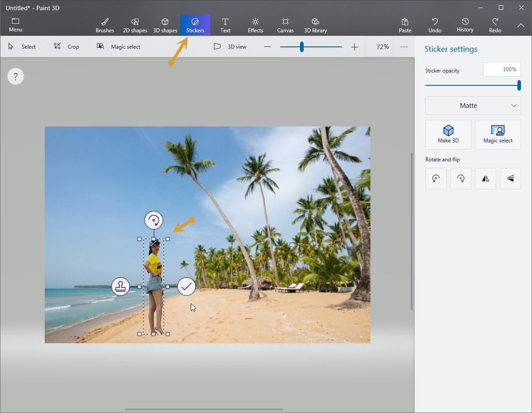Viewport: 532px width, 413px height.
Task: Collapse the ribbon with the chevron arrow
Action: click(521, 25)
